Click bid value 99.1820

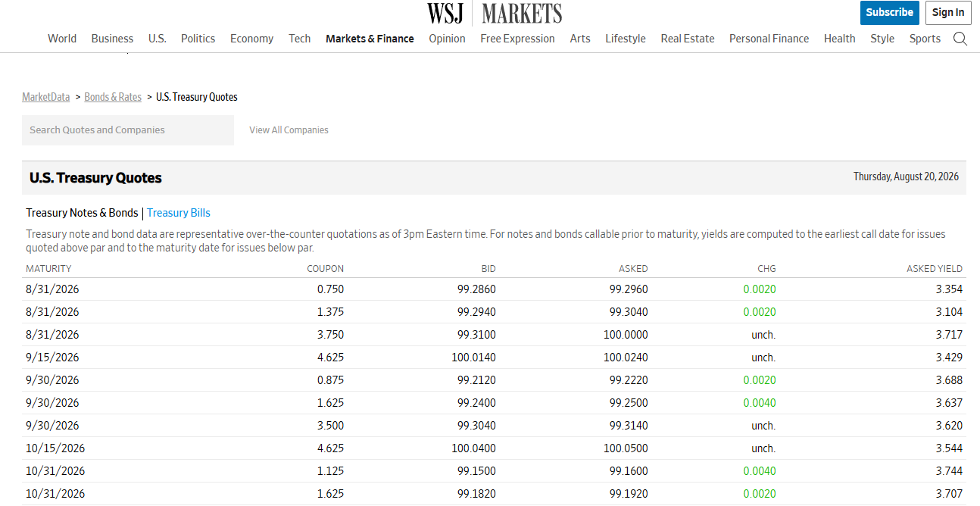click(476, 494)
